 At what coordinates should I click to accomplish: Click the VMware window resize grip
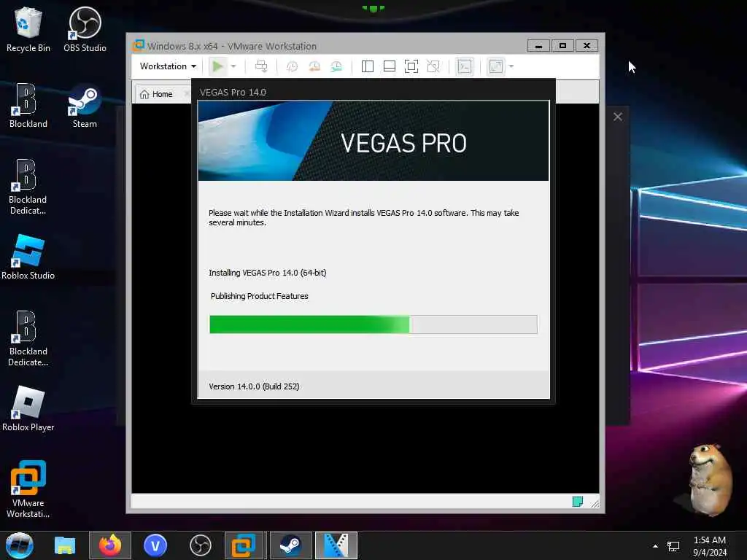pos(595,503)
